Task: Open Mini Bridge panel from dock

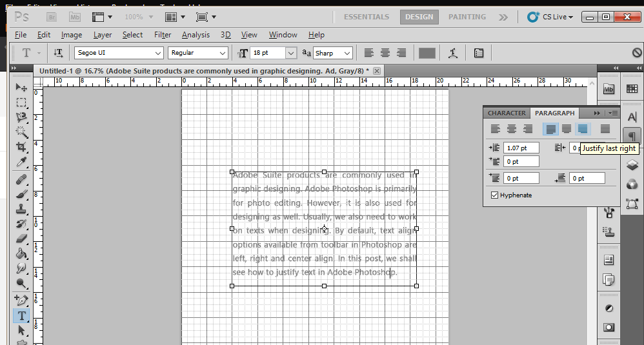Action: click(609, 88)
